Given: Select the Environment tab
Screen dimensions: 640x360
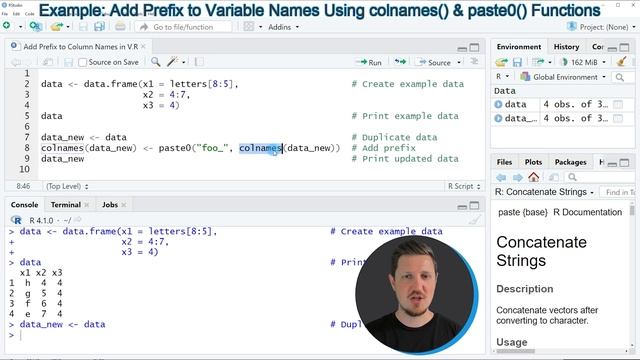Looking at the screenshot, I should click(x=519, y=47).
